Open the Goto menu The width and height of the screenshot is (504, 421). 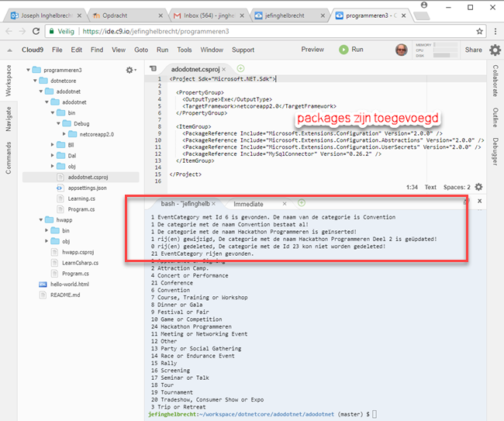141,50
